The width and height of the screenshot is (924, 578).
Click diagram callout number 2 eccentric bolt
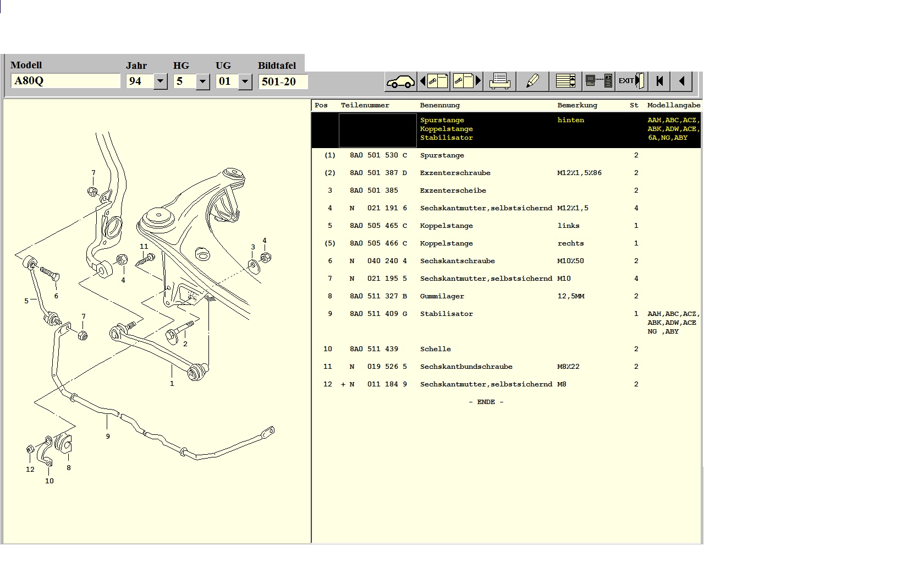[185, 344]
